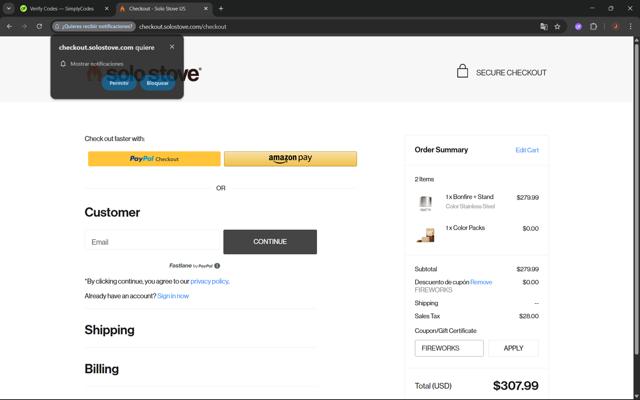Close the Checkout Solo Stove tab
640x400 pixels.
(206, 9)
